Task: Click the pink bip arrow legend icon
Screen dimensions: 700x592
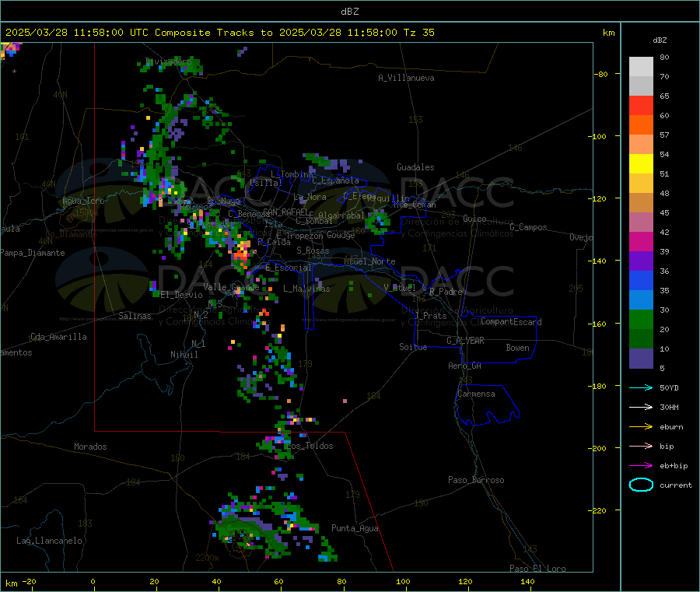Action: point(641,446)
